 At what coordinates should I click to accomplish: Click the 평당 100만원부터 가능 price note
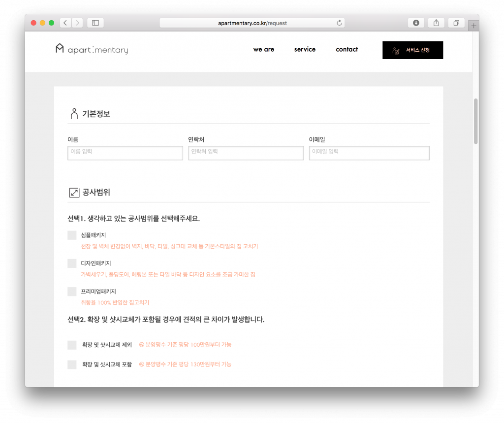click(x=185, y=345)
